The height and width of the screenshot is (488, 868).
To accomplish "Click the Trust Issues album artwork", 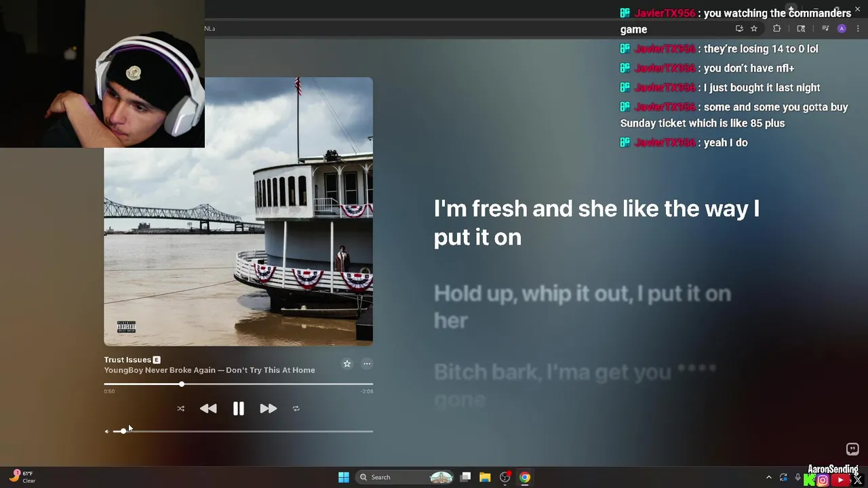I will [238, 211].
